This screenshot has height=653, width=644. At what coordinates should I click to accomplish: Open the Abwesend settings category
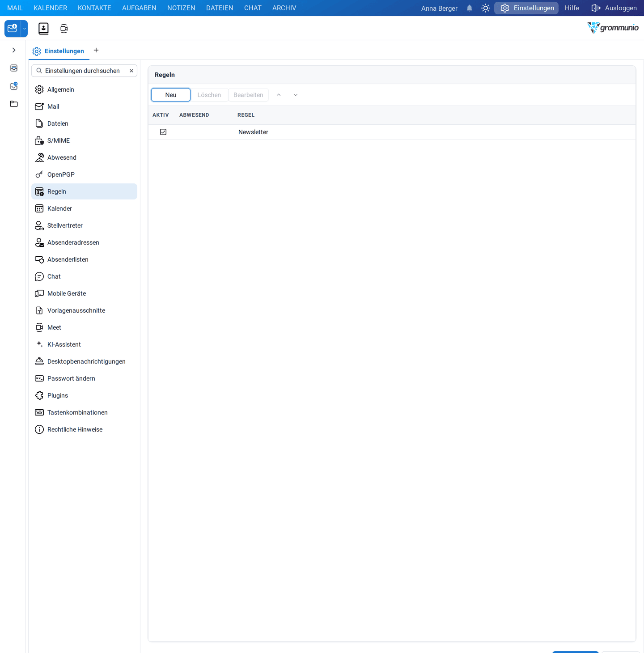tap(84, 157)
